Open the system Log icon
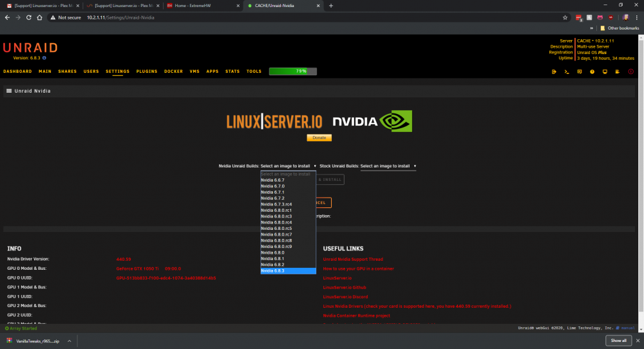The image size is (644, 349). pos(618,72)
